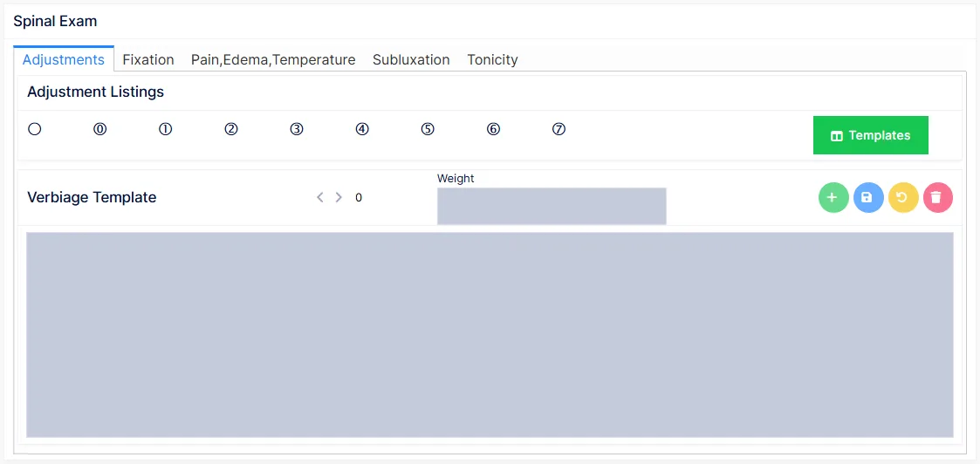Choose adjustment listing number 3
The width and height of the screenshot is (980, 464).
(x=297, y=129)
